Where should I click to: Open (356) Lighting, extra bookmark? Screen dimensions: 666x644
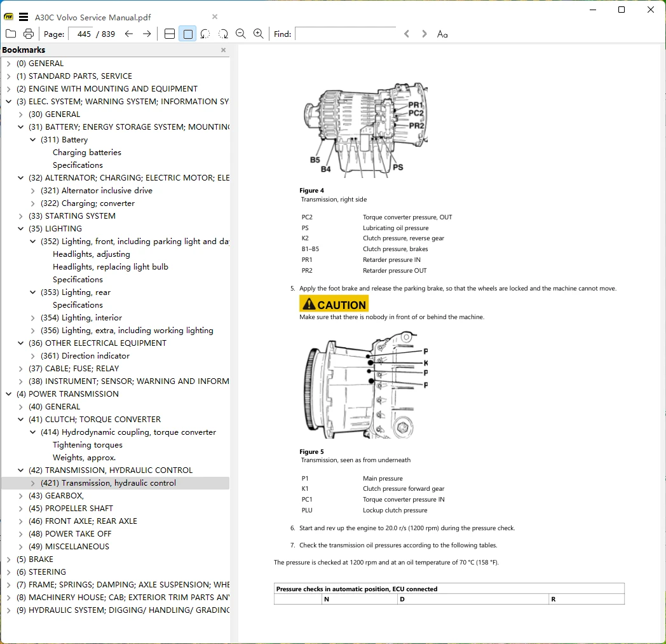127,331
